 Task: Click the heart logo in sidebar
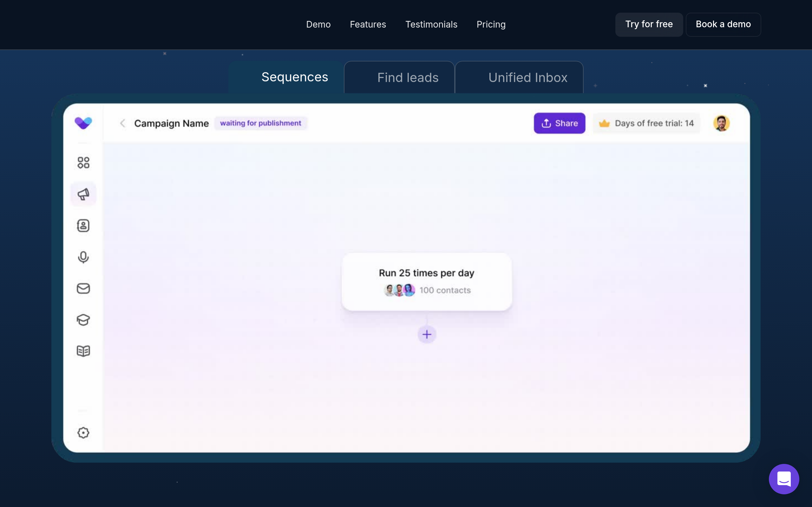point(83,123)
